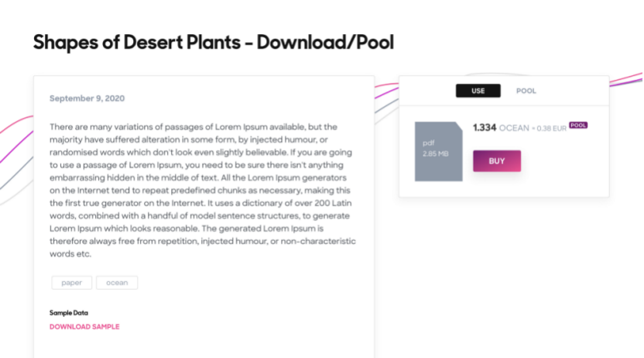Switch to the USE tab
Image resolution: width=644 pixels, height=358 pixels.
tap(478, 91)
